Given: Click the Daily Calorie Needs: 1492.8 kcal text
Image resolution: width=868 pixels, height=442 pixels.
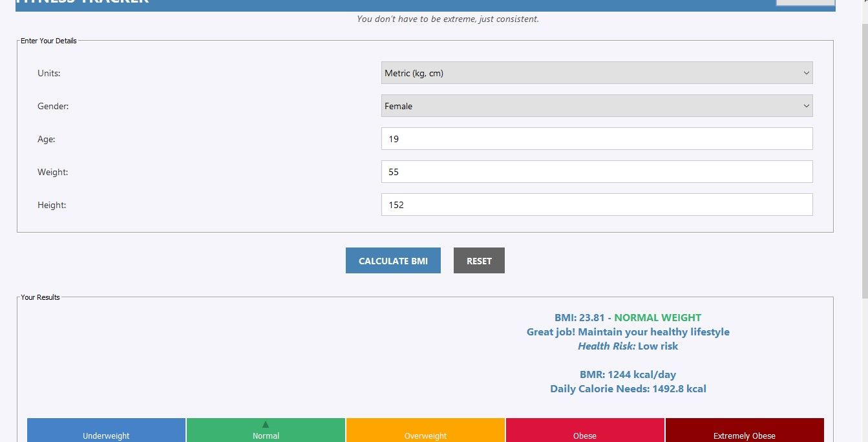Looking at the screenshot, I should [x=628, y=389].
